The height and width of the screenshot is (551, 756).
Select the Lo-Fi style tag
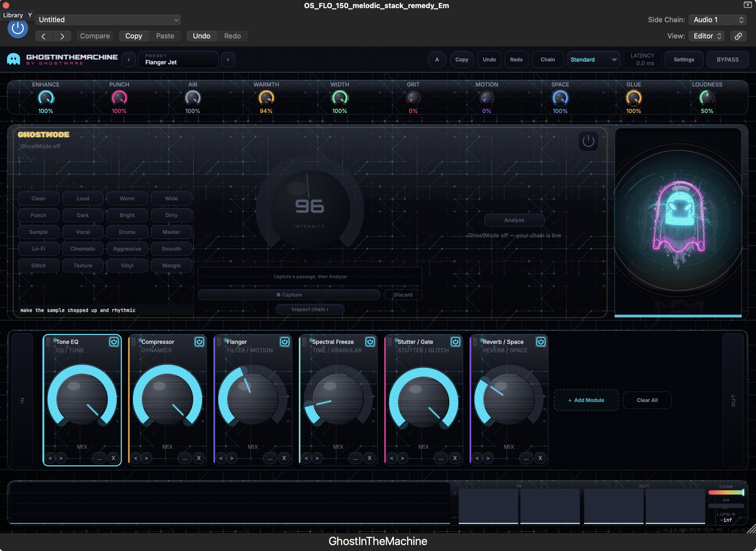(x=39, y=249)
